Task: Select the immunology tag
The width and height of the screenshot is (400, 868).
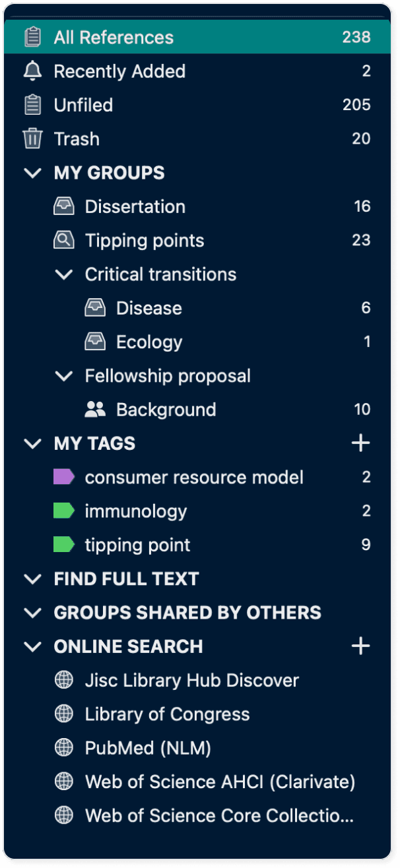Action: tap(135, 511)
